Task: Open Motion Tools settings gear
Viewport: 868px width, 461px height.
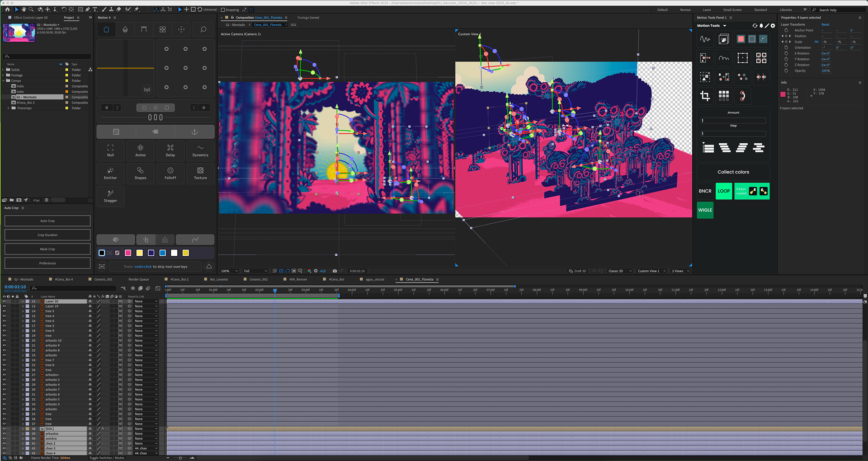Action: coord(773,26)
